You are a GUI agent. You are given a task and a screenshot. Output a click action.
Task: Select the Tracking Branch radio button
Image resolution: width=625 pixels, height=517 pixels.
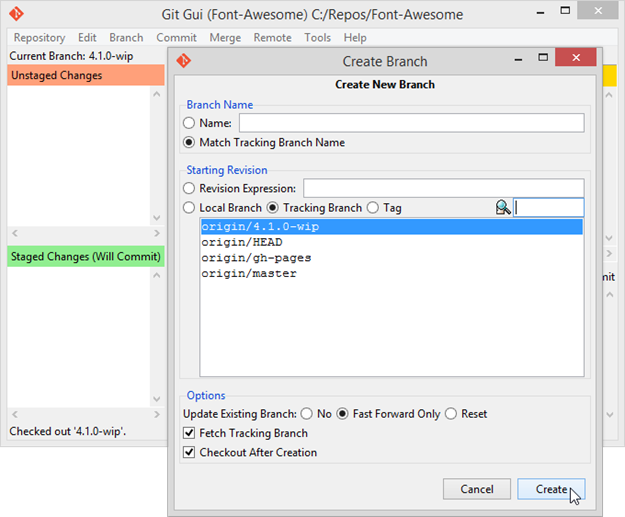coord(273,208)
